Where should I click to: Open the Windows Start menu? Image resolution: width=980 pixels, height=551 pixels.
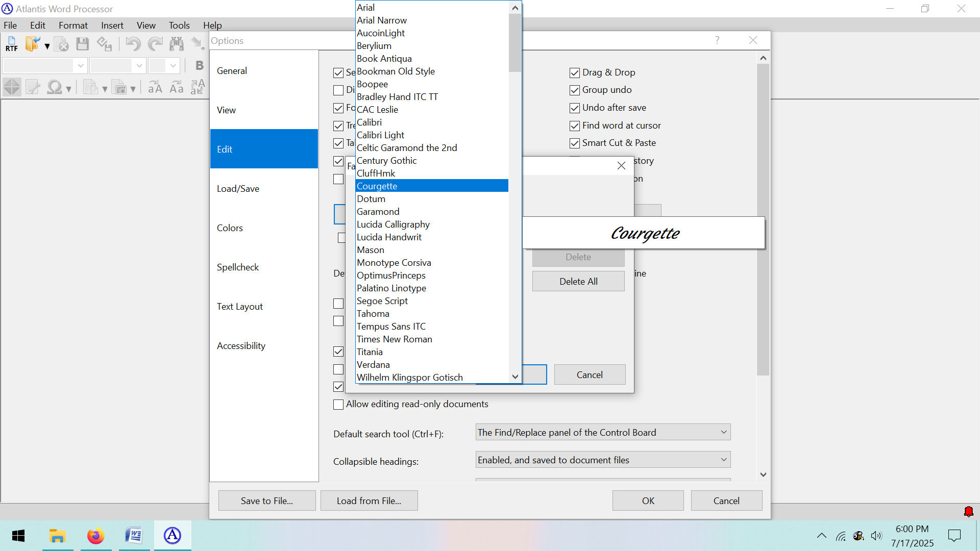[18, 536]
